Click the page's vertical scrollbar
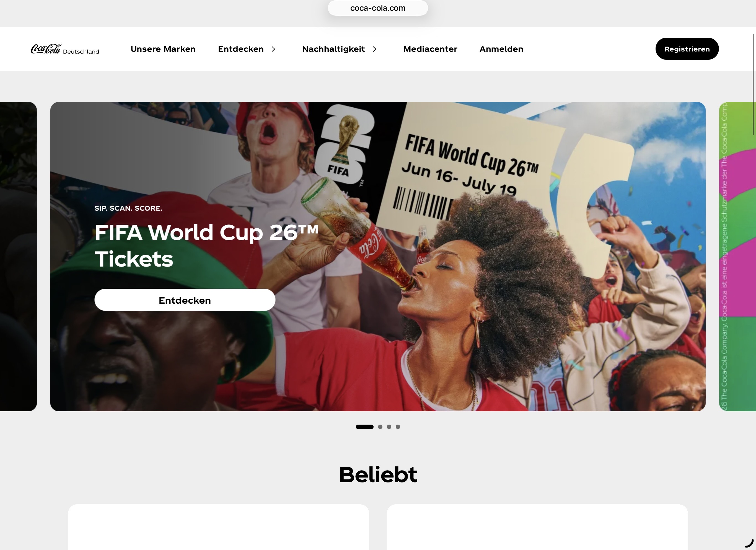This screenshot has width=756, height=550. [753, 84]
